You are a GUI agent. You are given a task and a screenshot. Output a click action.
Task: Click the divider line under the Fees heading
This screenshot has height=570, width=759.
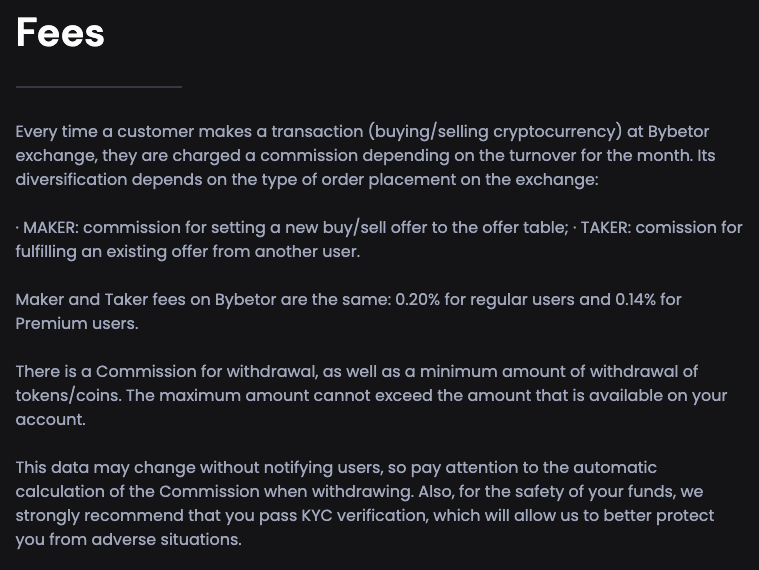pos(99,87)
